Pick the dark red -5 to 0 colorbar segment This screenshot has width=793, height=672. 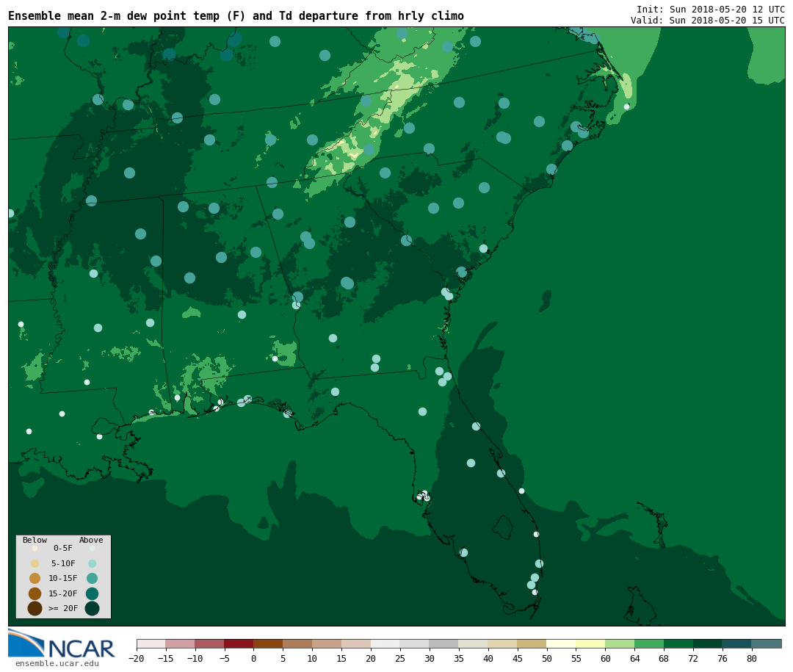pyautogui.click(x=239, y=643)
